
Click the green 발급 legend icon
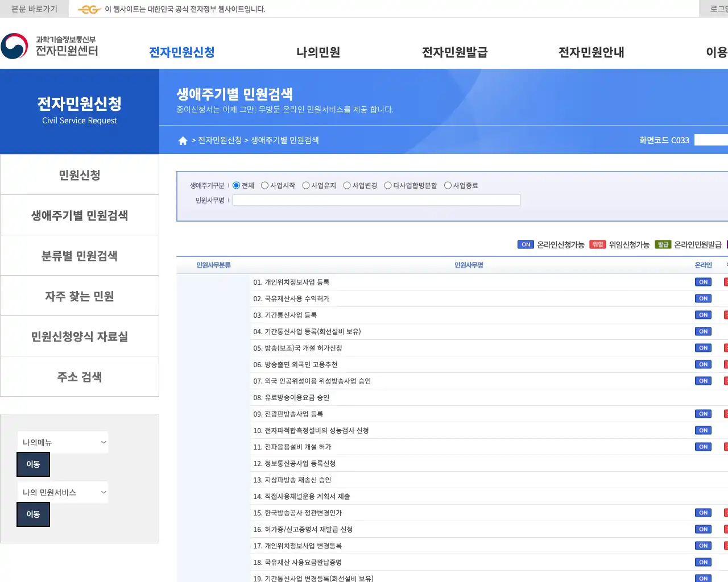(663, 244)
